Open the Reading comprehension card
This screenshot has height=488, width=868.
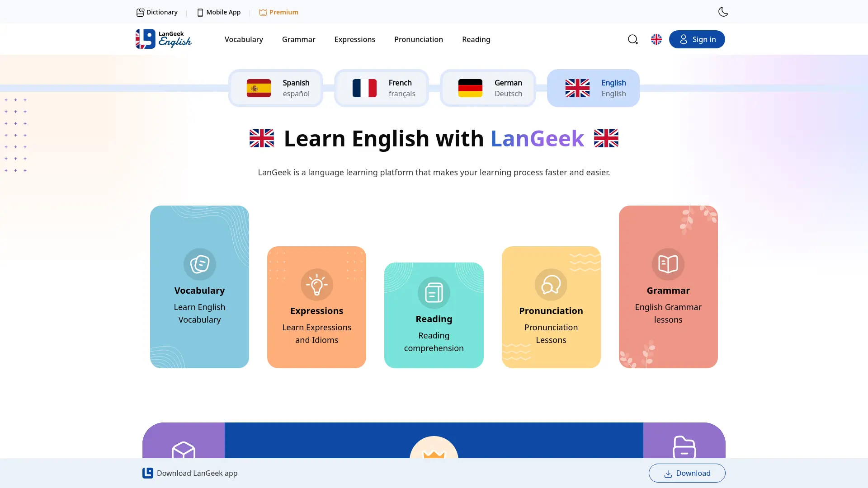click(434, 315)
